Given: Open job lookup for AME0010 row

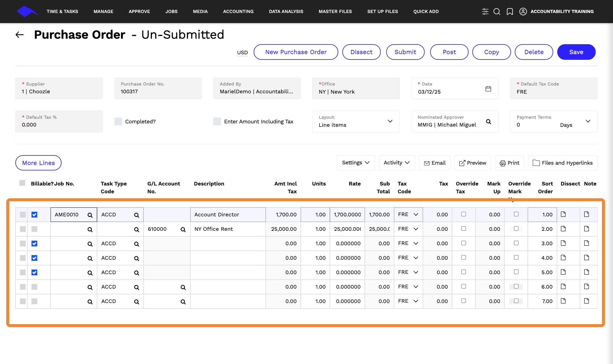Looking at the screenshot, I should (x=90, y=215).
